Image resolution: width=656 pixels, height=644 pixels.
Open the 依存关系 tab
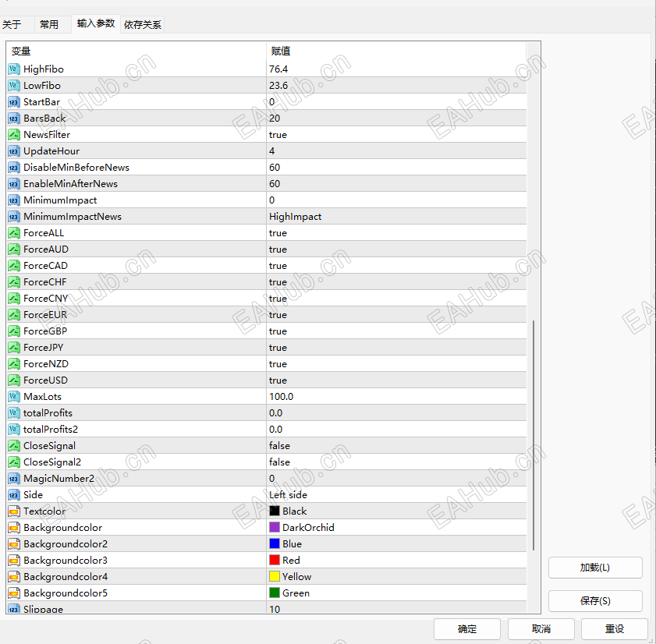(x=143, y=25)
